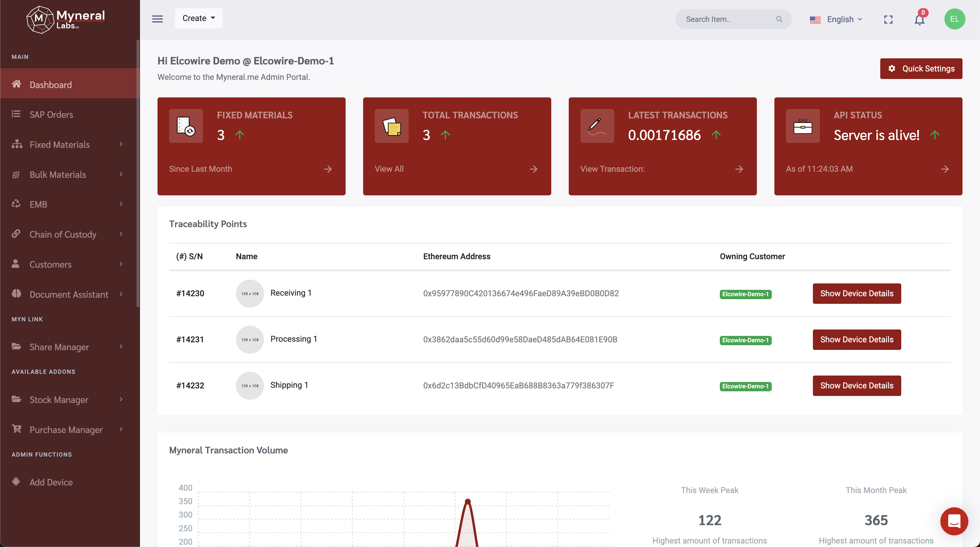This screenshot has width=980, height=547.
Task: Open the English language dropdown
Action: click(x=836, y=20)
